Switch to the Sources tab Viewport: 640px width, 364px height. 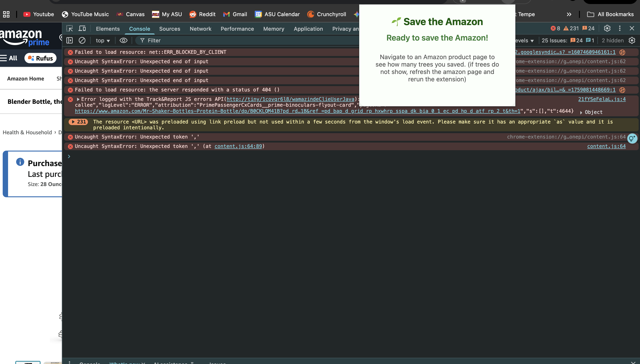(x=170, y=29)
